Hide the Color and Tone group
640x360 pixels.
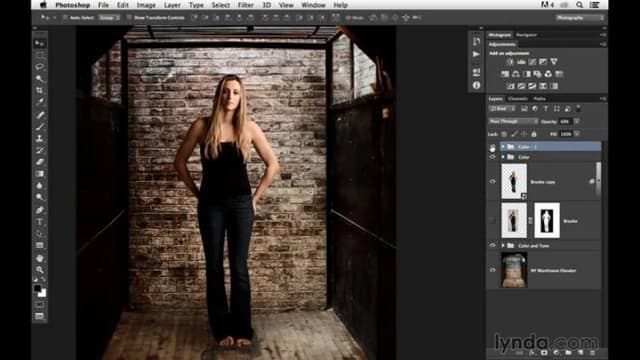[x=493, y=246]
